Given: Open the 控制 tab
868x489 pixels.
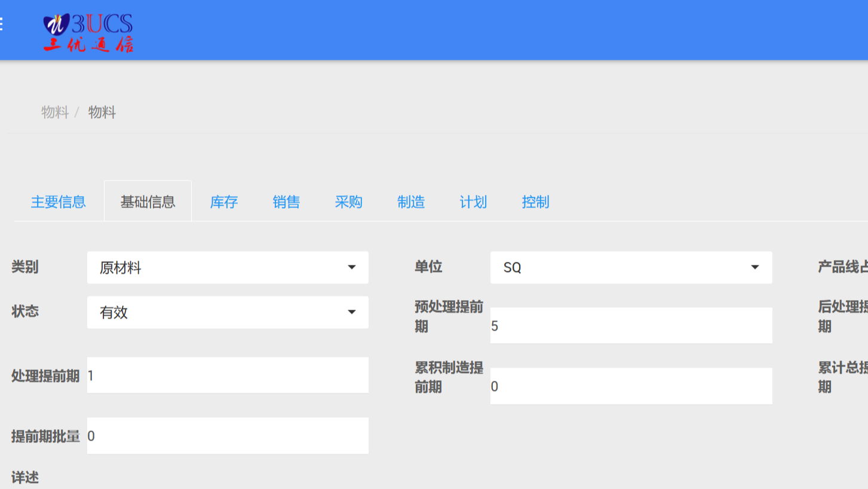Looking at the screenshot, I should (x=535, y=202).
